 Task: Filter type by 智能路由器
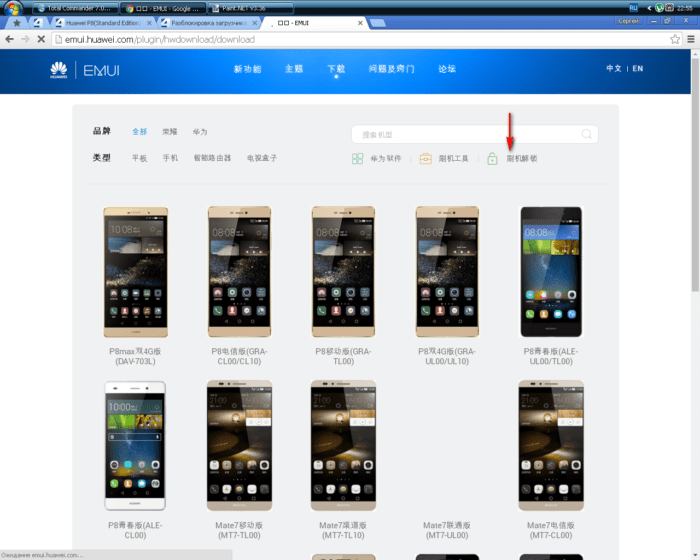tap(212, 158)
